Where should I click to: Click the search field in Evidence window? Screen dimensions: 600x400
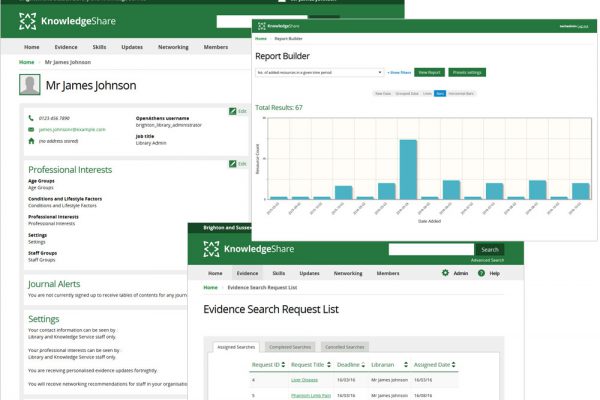pos(430,249)
